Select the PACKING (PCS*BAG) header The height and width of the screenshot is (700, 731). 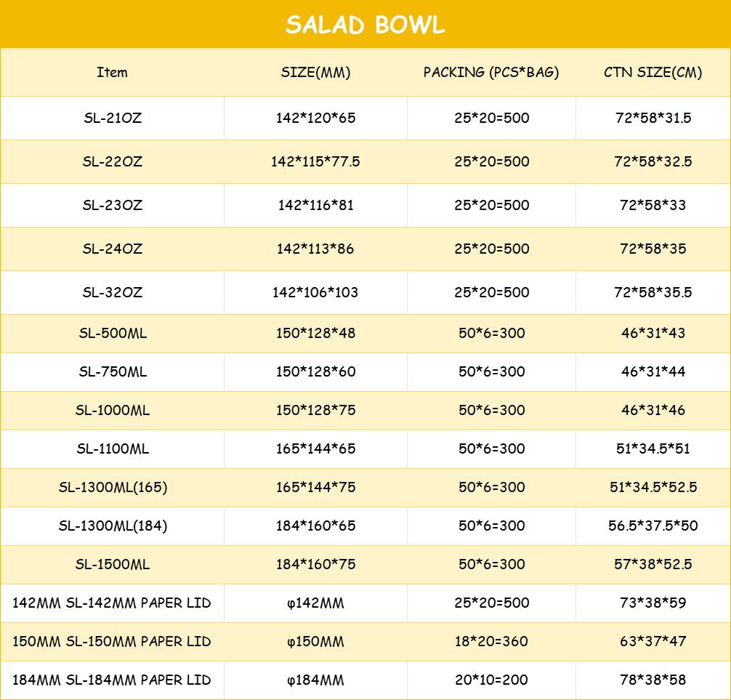coord(491,72)
